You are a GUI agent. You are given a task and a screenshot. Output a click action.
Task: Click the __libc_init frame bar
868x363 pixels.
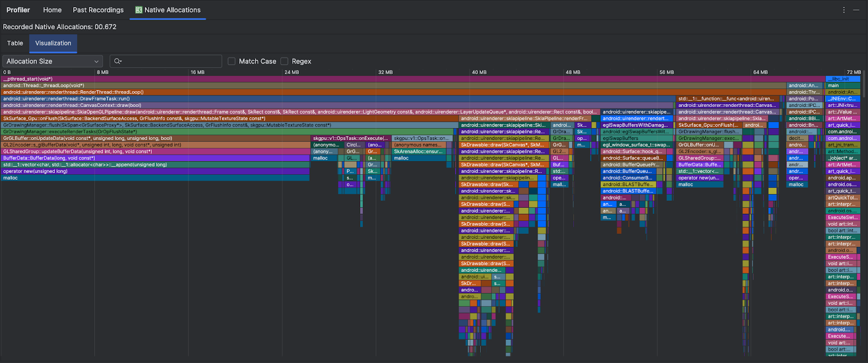pyautogui.click(x=843, y=79)
